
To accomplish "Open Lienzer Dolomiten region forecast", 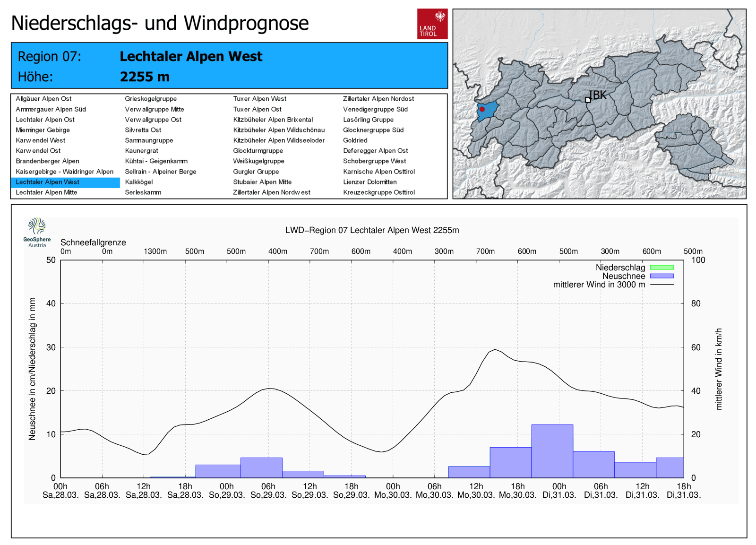I will [369, 182].
